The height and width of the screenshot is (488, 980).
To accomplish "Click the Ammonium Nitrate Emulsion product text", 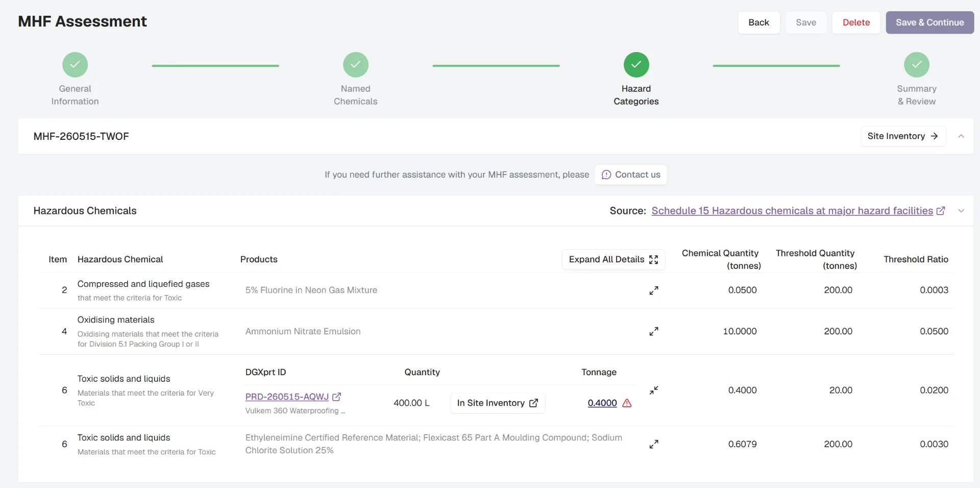I will pyautogui.click(x=303, y=331).
